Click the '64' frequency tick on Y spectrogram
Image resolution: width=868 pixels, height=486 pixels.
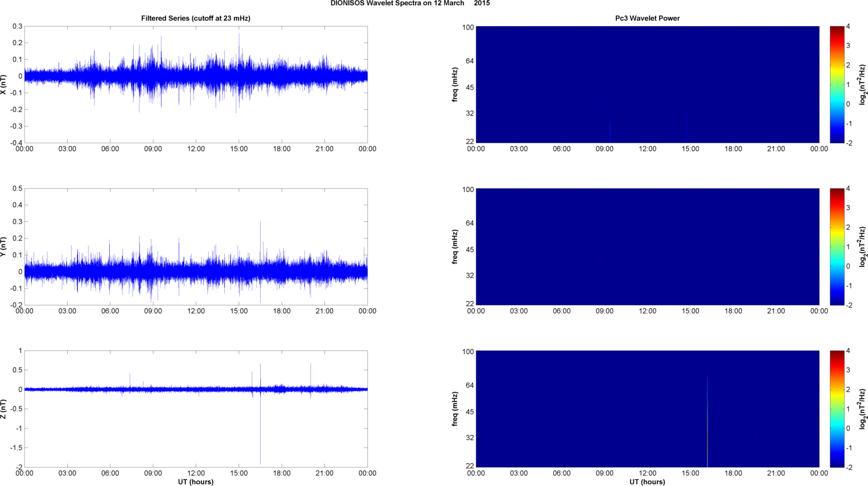[x=470, y=223]
